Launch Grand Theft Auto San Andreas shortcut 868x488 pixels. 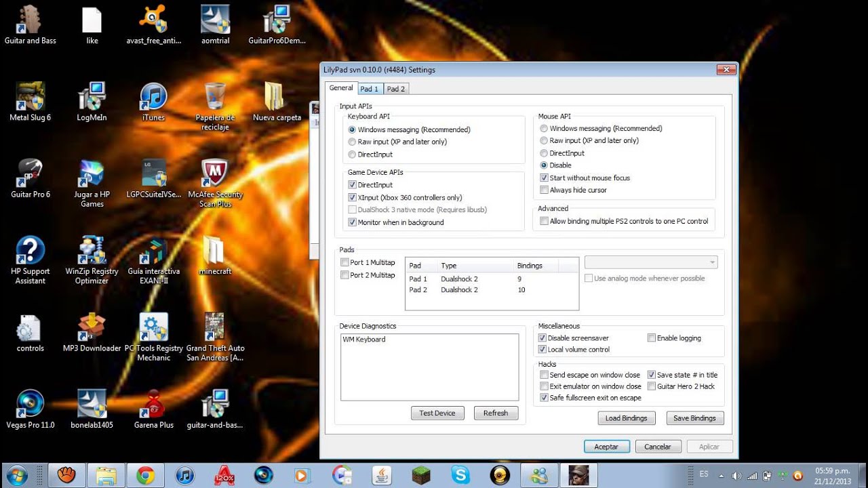point(216,338)
